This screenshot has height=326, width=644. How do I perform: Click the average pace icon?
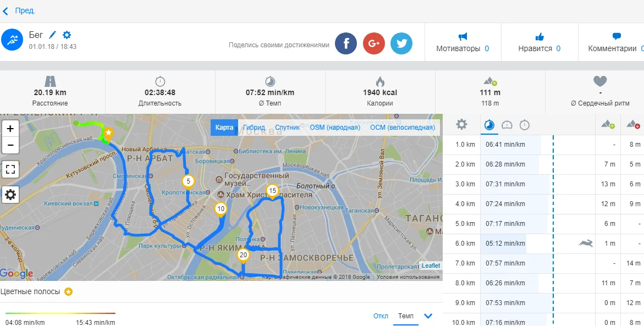tap(270, 81)
